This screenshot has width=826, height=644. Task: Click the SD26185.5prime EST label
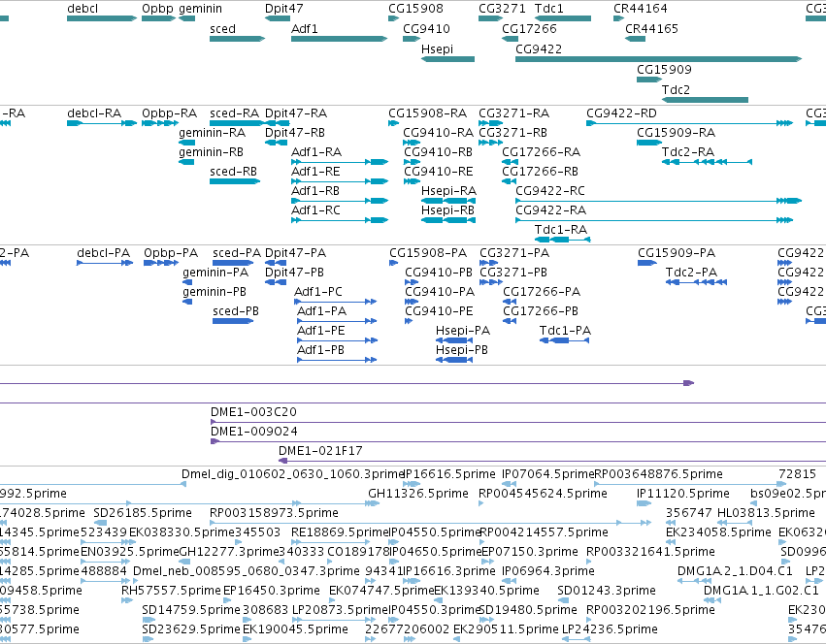pos(143,513)
